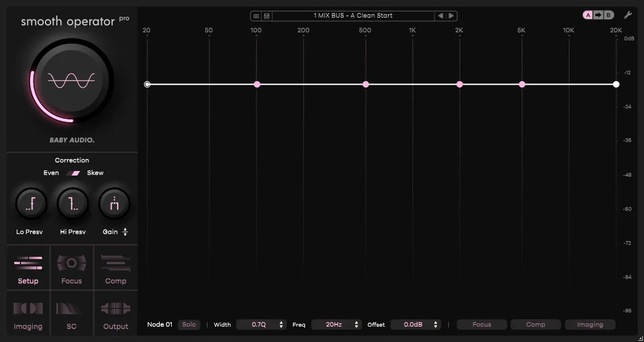This screenshot has height=342, width=644.
Task: Open the Freq 20Hz stepper
Action: [336, 325]
